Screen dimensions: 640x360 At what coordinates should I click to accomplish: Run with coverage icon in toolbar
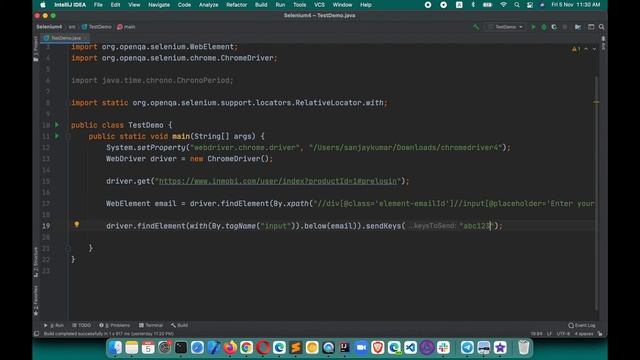pyautogui.click(x=554, y=27)
